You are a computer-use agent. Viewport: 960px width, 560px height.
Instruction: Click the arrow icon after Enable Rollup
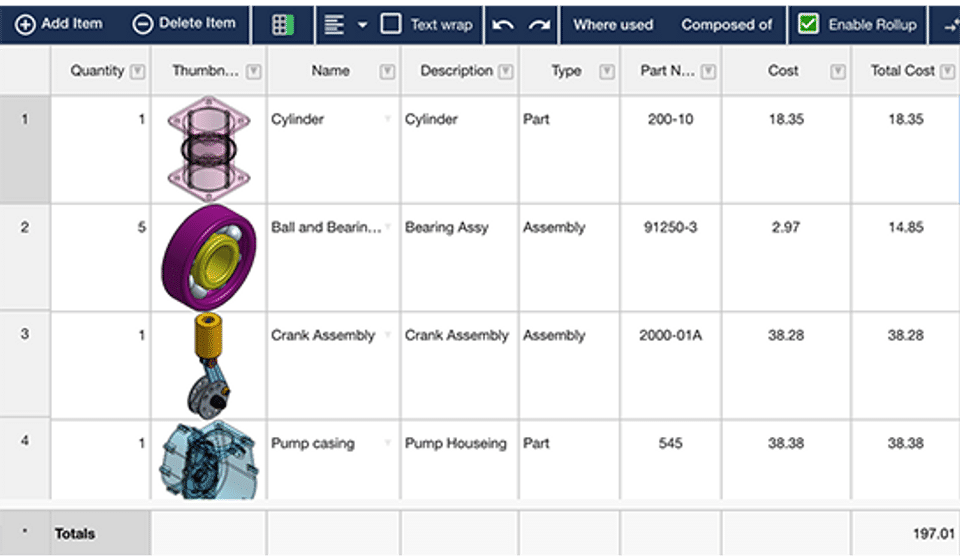(951, 26)
